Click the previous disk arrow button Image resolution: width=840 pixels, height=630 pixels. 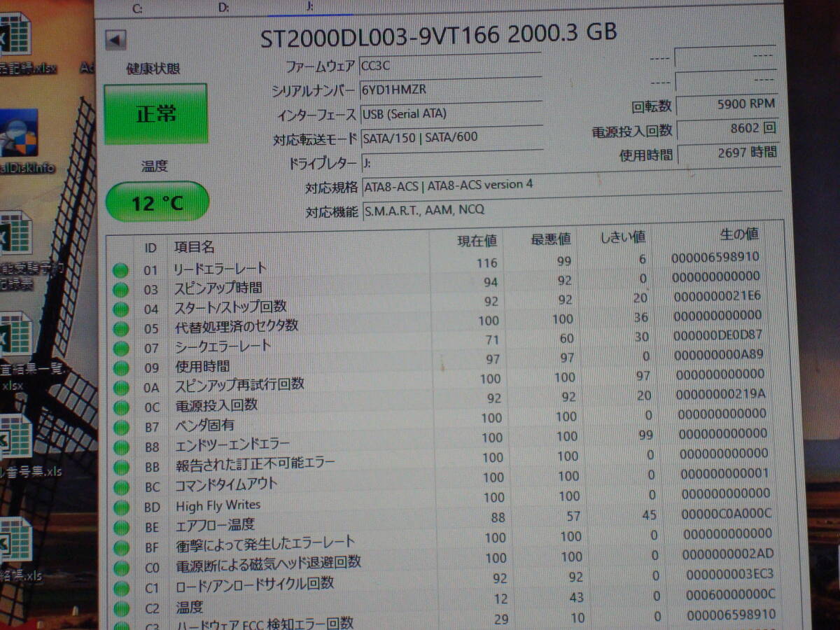(115, 41)
